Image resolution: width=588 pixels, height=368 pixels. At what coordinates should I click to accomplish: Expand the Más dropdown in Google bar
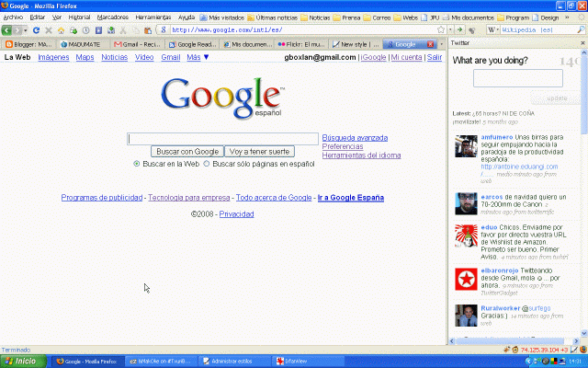coord(198,57)
